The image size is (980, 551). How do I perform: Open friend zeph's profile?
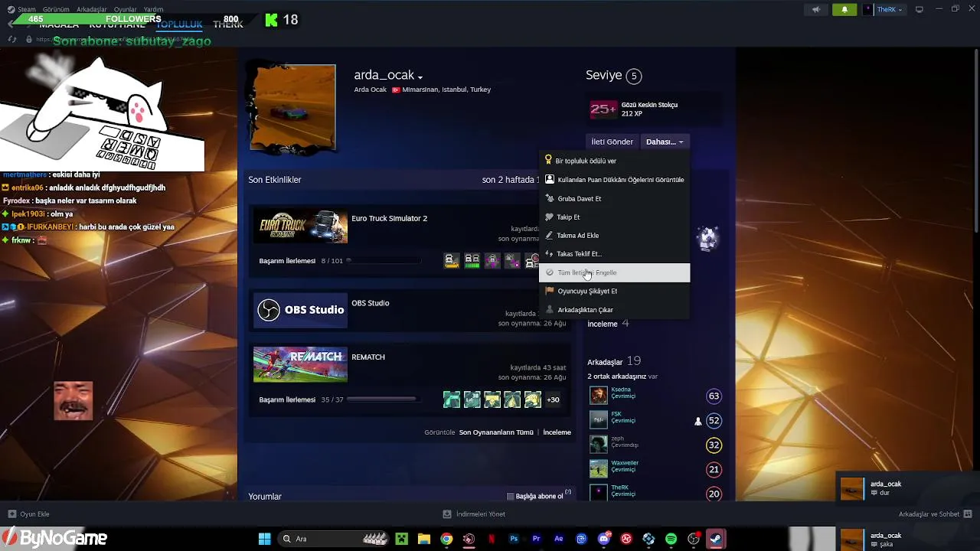(x=617, y=439)
